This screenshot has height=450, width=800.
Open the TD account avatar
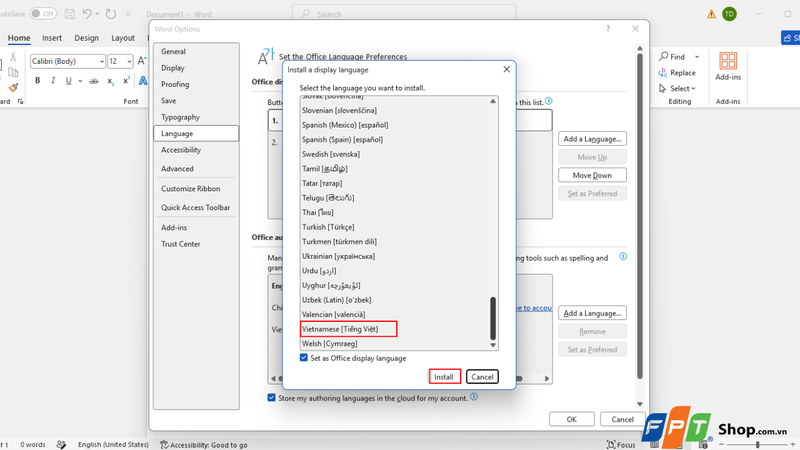730,14
